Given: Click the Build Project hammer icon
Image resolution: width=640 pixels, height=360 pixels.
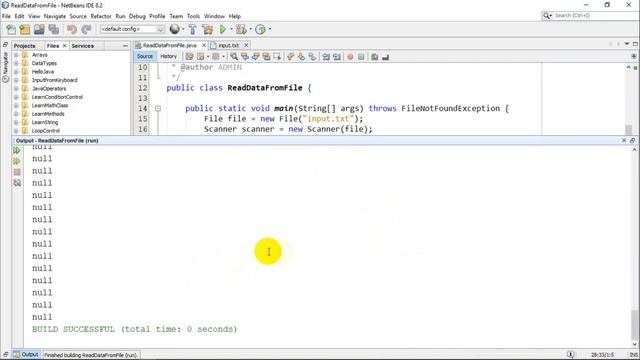Looking at the screenshot, I should click(193, 29).
